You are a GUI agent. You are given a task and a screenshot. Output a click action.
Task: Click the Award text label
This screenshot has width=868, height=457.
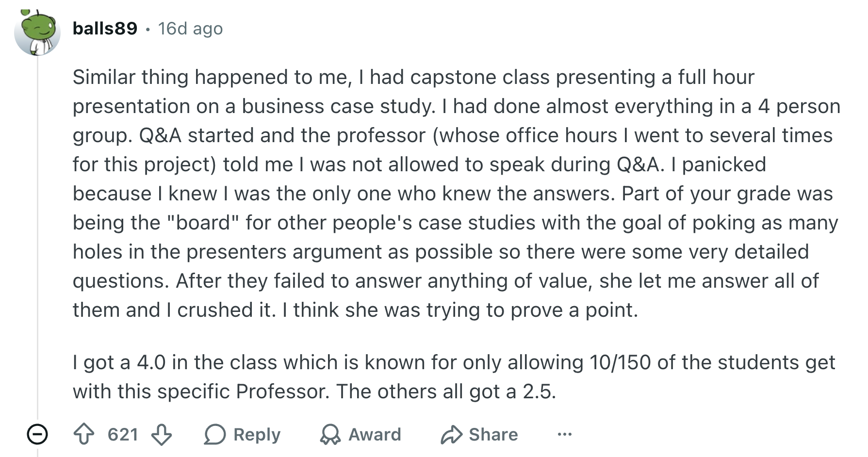[375, 434]
